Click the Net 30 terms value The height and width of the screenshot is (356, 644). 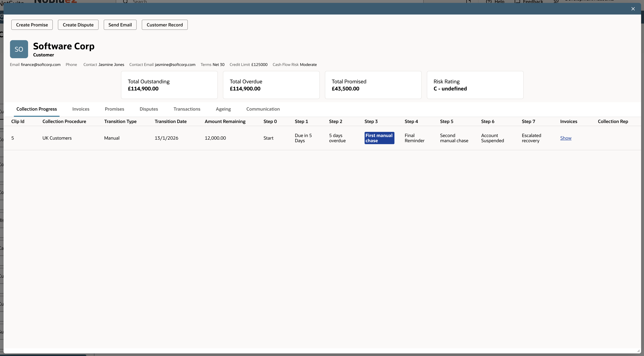click(x=218, y=64)
